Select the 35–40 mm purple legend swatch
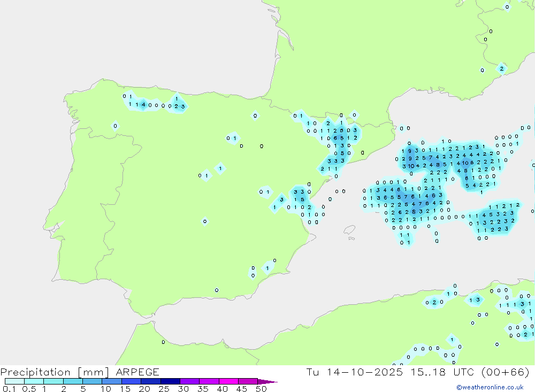This screenshot has height=392, width=535. pyautogui.click(x=209, y=381)
